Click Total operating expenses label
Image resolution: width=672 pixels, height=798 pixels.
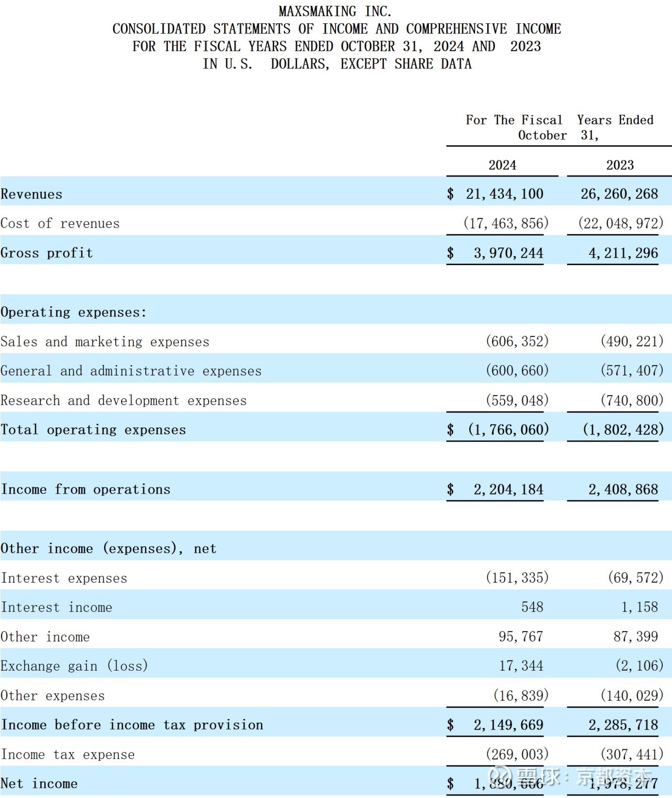coord(93,430)
